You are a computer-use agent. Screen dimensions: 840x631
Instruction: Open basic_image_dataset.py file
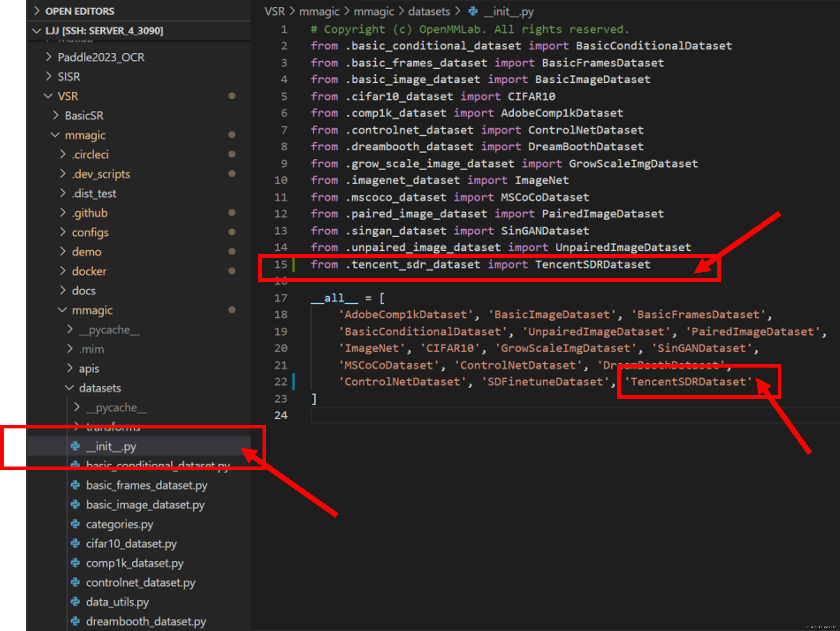click(145, 505)
